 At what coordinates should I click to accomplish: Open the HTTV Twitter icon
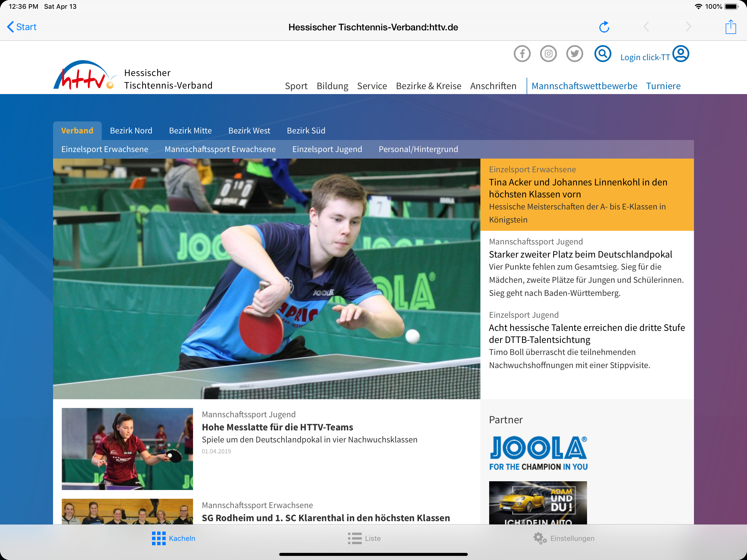pyautogui.click(x=574, y=54)
